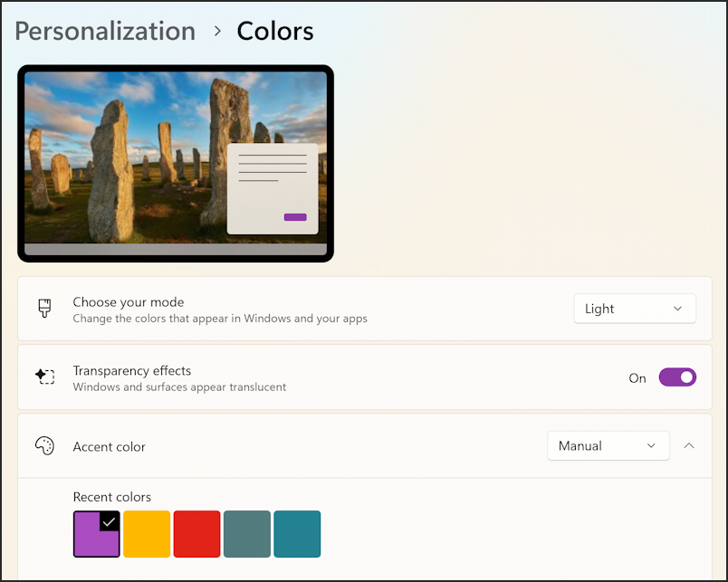Click the Colors page title

275,31
